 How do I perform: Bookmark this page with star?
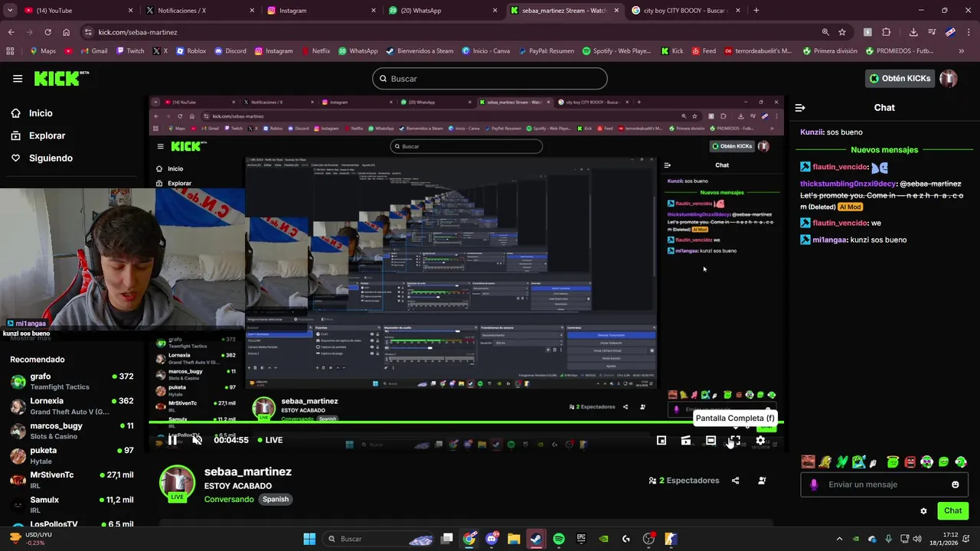coord(842,32)
